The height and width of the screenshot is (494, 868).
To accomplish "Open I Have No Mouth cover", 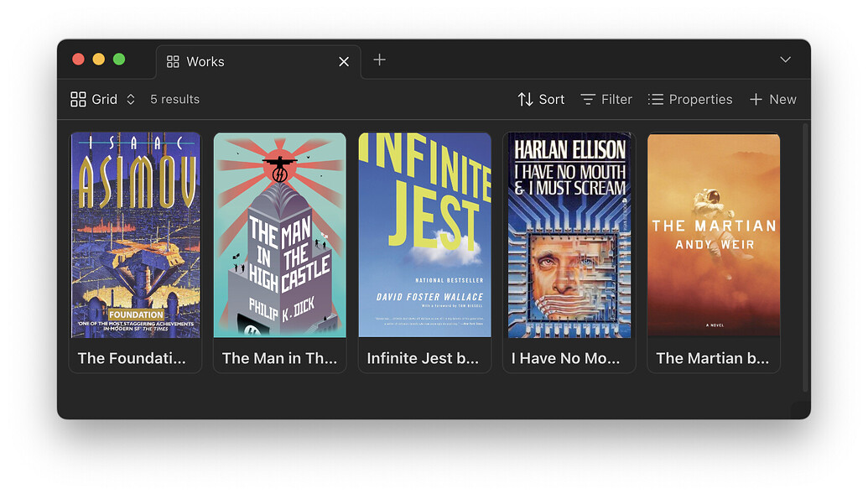I will [569, 235].
